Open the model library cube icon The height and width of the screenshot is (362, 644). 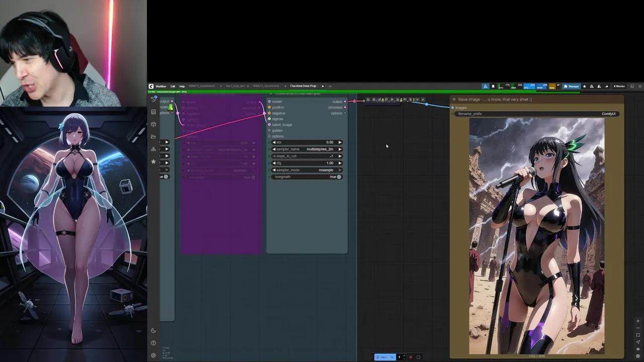[153, 124]
